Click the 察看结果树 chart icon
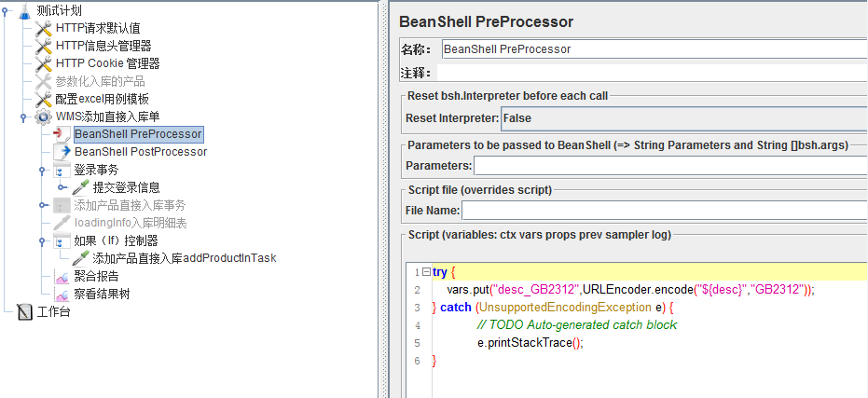The width and height of the screenshot is (868, 398). [x=62, y=294]
